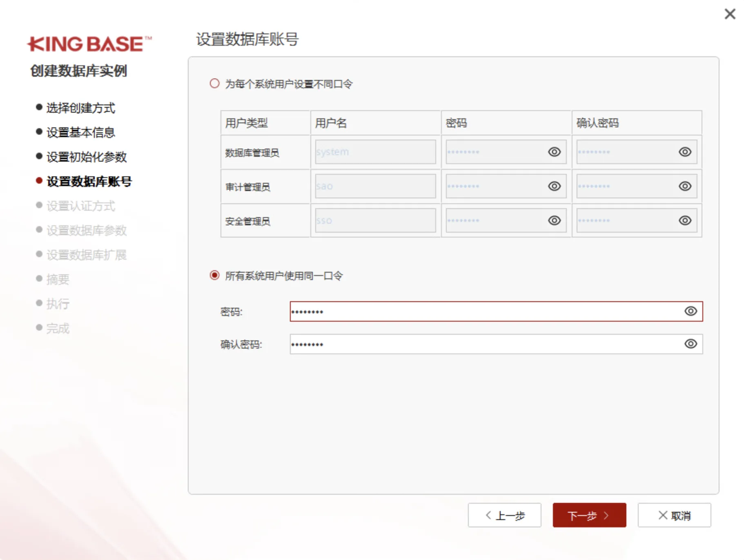Select 所有系统用户使用同一口令 option
744x560 pixels.
(214, 275)
